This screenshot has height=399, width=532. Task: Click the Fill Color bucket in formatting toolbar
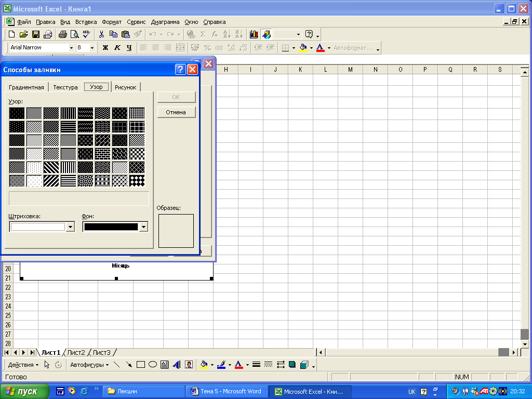click(x=303, y=48)
